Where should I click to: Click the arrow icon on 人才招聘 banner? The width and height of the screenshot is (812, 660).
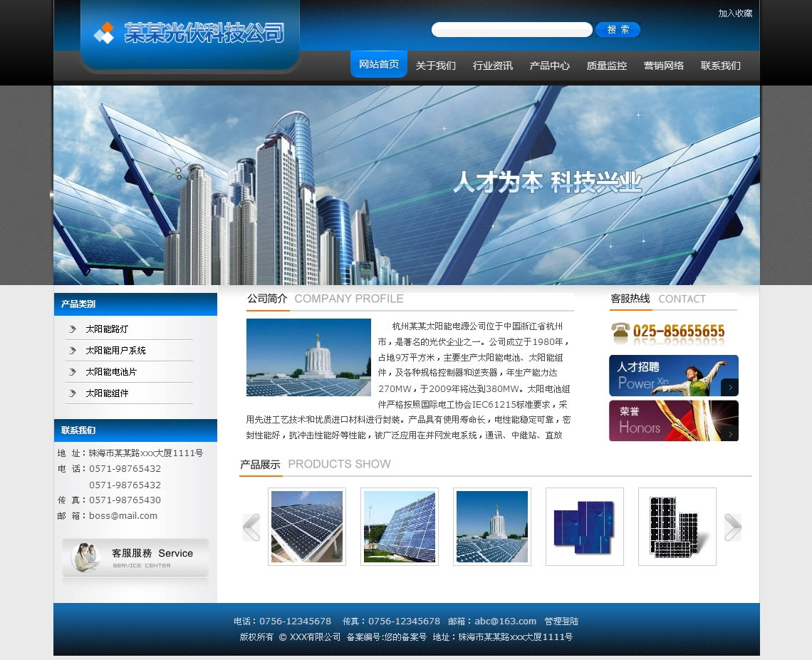coord(729,387)
